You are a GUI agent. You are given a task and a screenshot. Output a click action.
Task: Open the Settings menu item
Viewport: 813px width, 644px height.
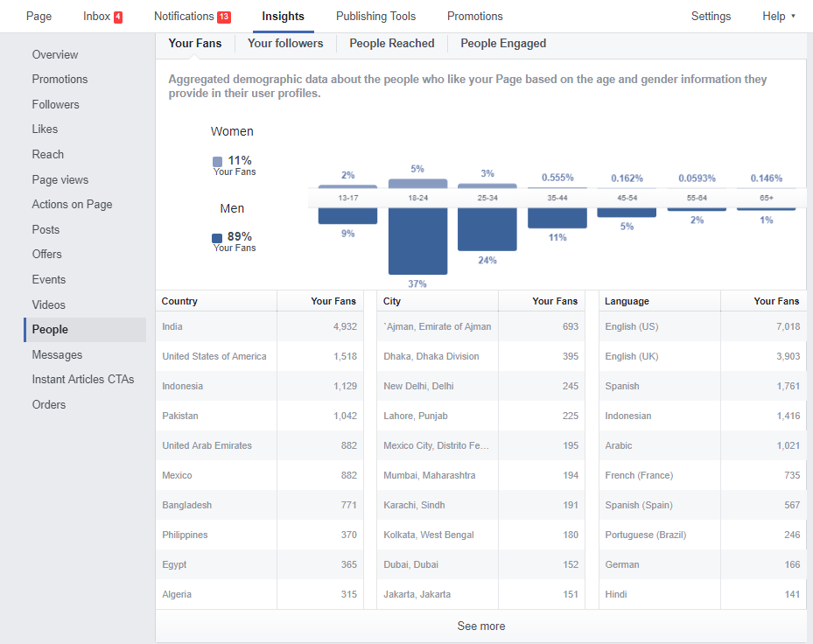711,17
